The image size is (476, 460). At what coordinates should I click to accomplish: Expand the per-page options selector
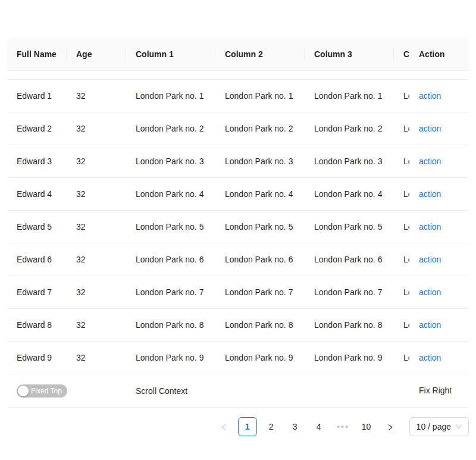point(439,427)
